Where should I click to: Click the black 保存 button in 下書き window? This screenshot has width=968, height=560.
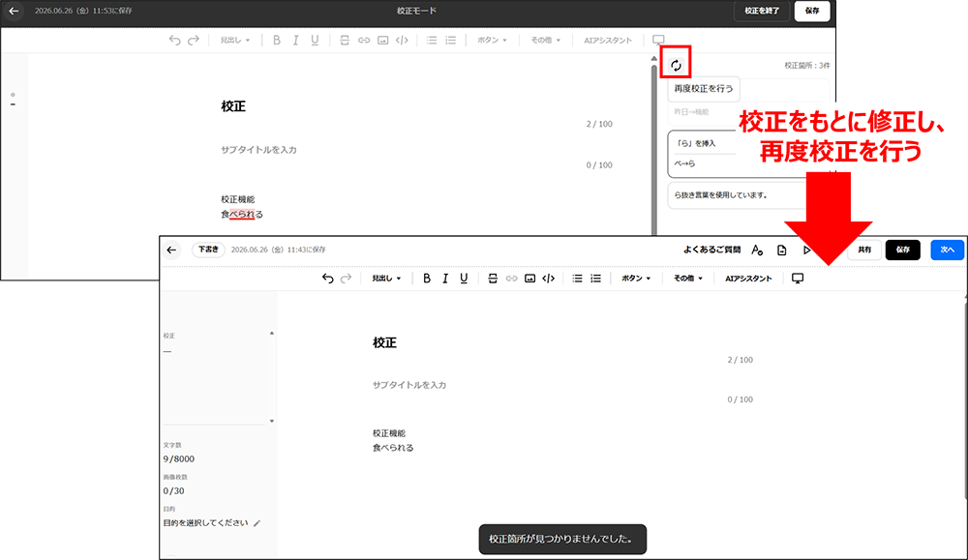903,250
